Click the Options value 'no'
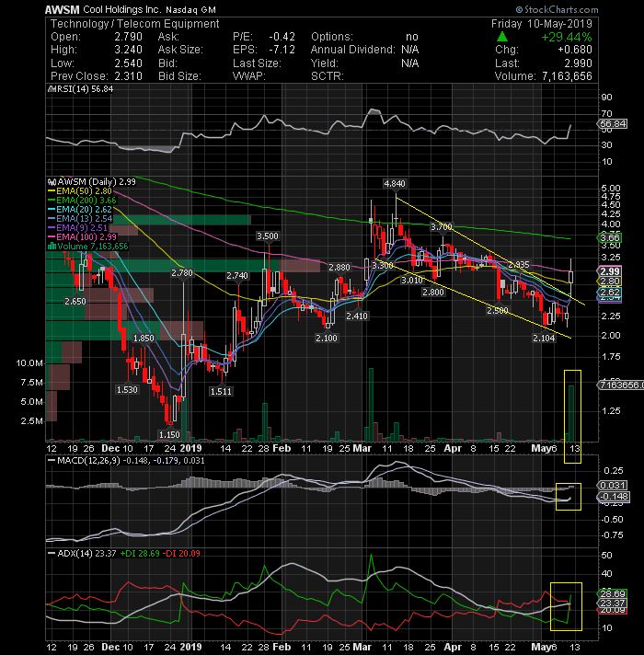The height and width of the screenshot is (655, 644). [x=412, y=37]
